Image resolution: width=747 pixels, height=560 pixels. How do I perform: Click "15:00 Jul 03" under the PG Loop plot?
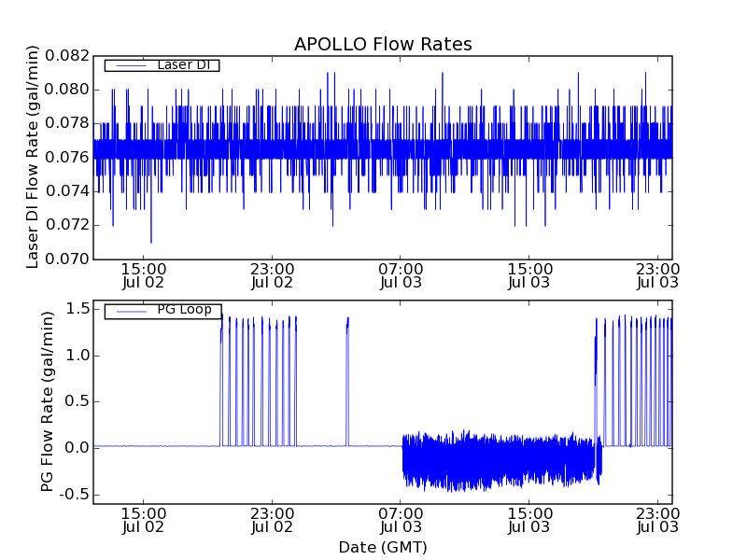[x=529, y=521]
